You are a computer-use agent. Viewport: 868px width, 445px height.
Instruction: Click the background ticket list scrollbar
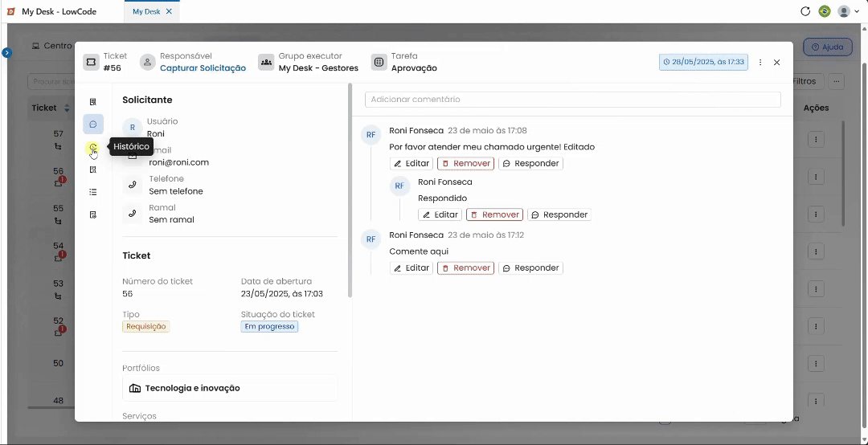[x=843, y=174]
